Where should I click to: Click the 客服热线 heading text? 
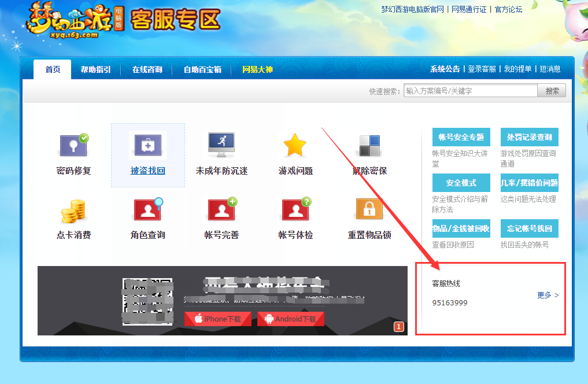446,283
